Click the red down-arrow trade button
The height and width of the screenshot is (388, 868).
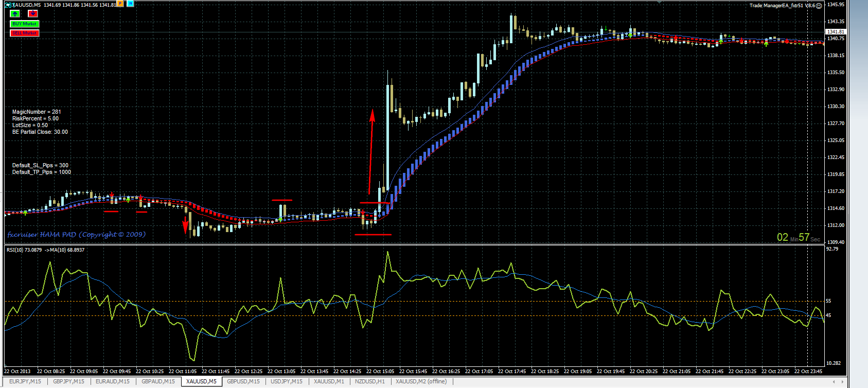32,14
